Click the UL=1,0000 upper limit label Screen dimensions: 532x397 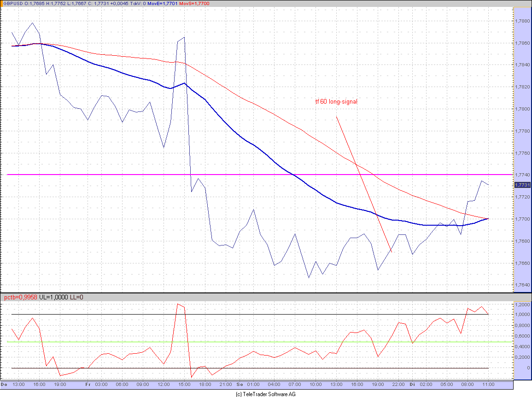(x=53, y=297)
